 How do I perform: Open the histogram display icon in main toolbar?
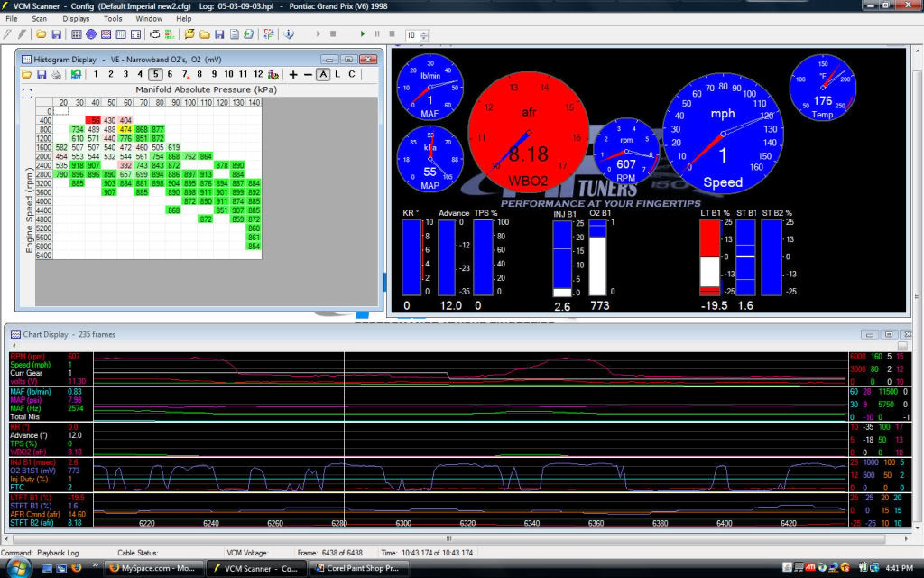pyautogui.click(x=121, y=34)
